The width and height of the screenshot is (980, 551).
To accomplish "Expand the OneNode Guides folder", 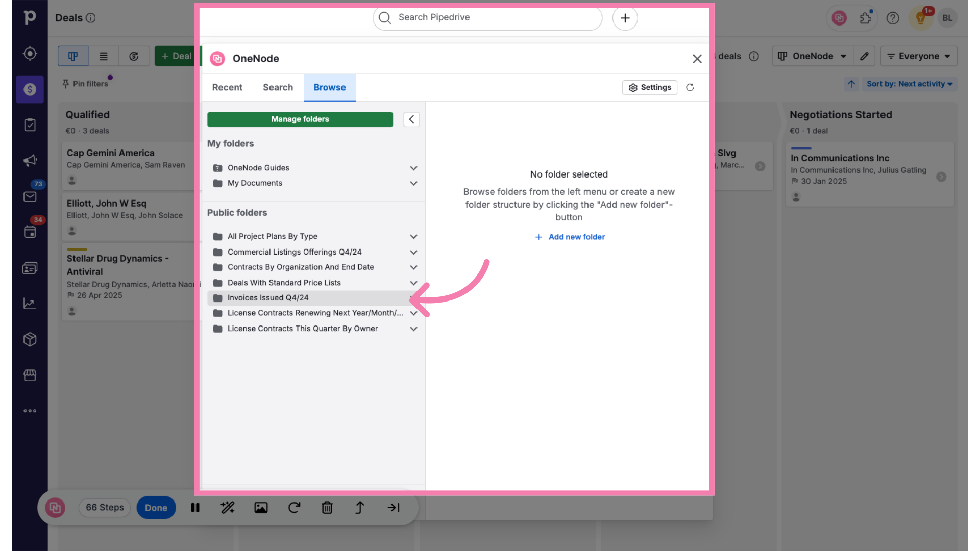I will [x=413, y=168].
